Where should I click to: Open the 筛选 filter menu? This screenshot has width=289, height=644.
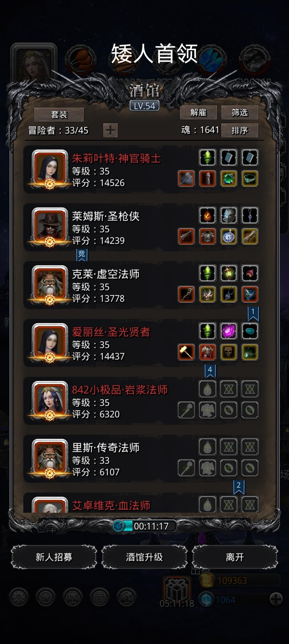pyautogui.click(x=239, y=113)
